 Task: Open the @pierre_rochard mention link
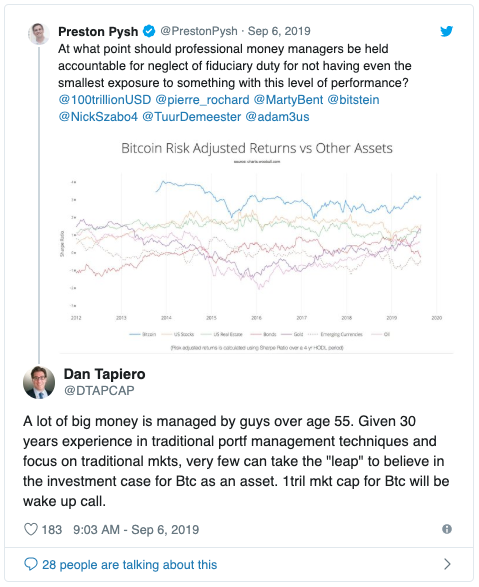[x=202, y=100]
